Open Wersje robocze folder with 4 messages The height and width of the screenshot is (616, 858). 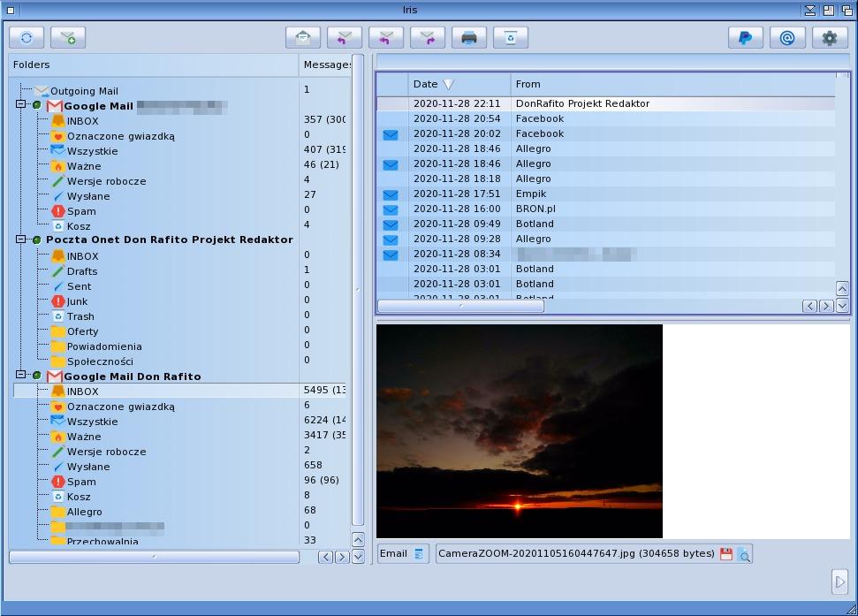(106, 181)
